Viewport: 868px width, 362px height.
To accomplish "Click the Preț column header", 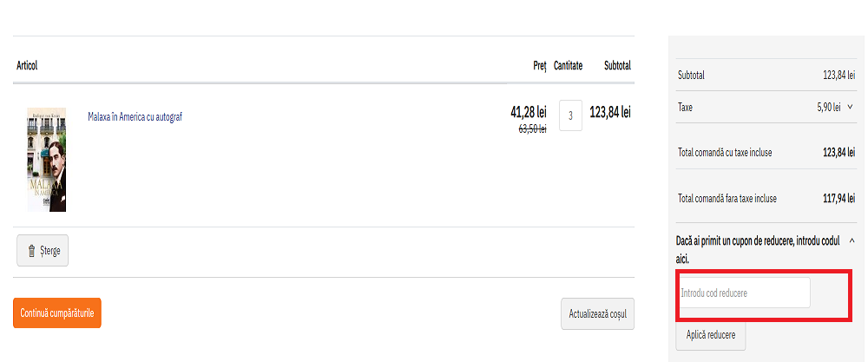I will click(x=539, y=65).
